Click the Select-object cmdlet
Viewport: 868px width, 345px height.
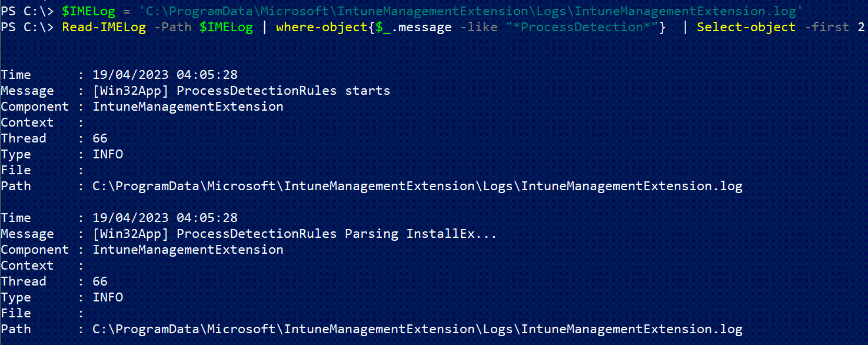click(x=746, y=27)
